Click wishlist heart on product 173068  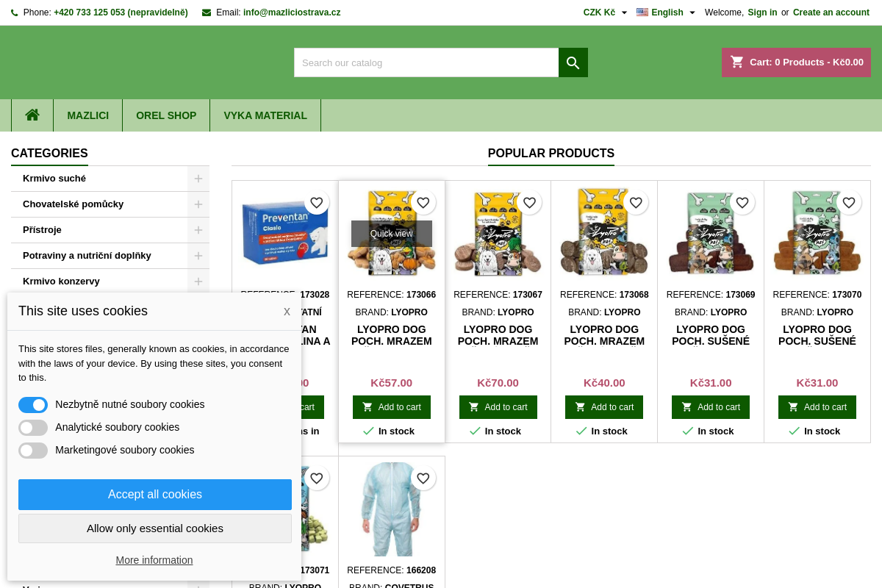tap(636, 203)
